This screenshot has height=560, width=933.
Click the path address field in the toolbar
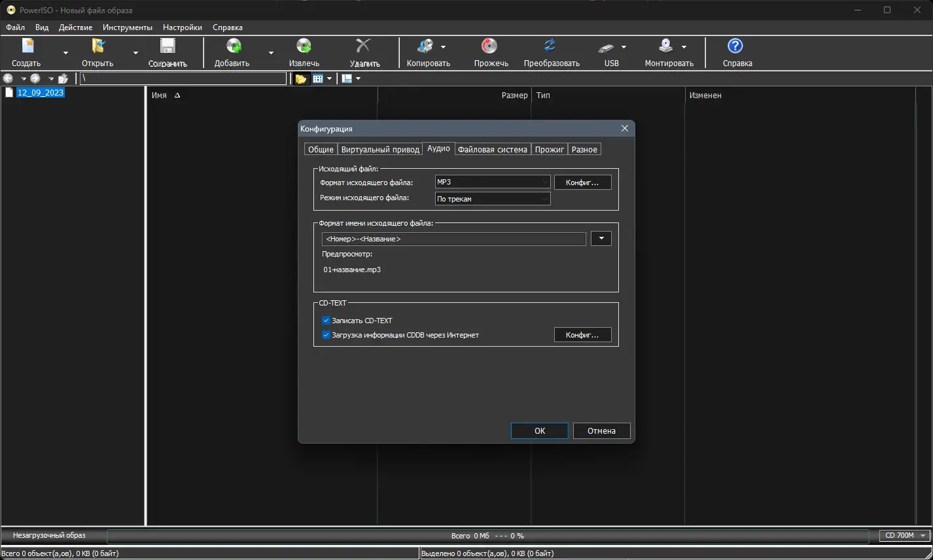pyautogui.click(x=183, y=79)
